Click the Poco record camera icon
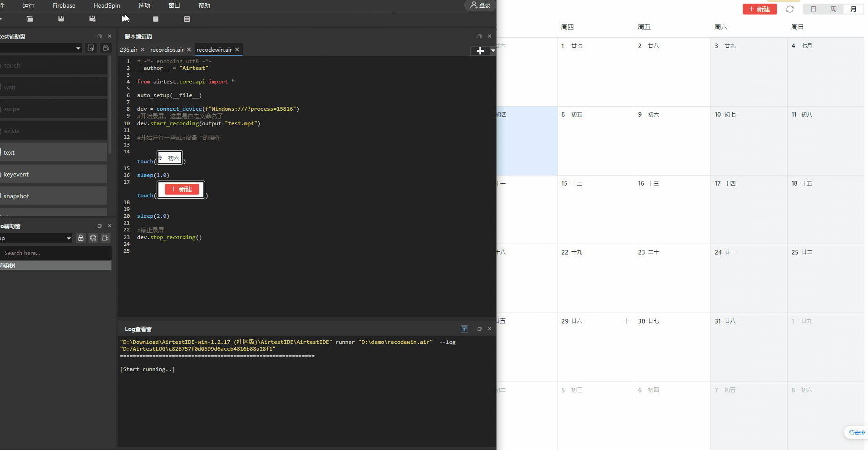Image resolution: width=868 pixels, height=450 pixels. [105, 238]
